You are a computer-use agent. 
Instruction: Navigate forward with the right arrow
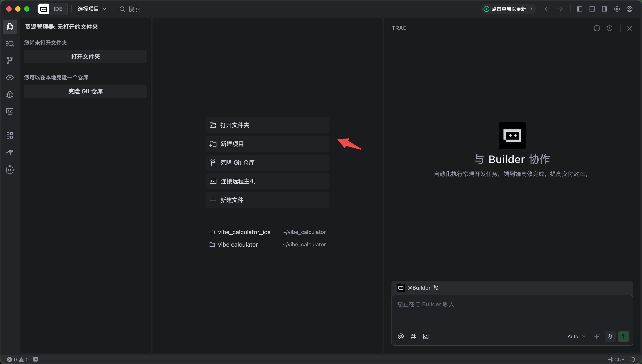[x=560, y=9]
